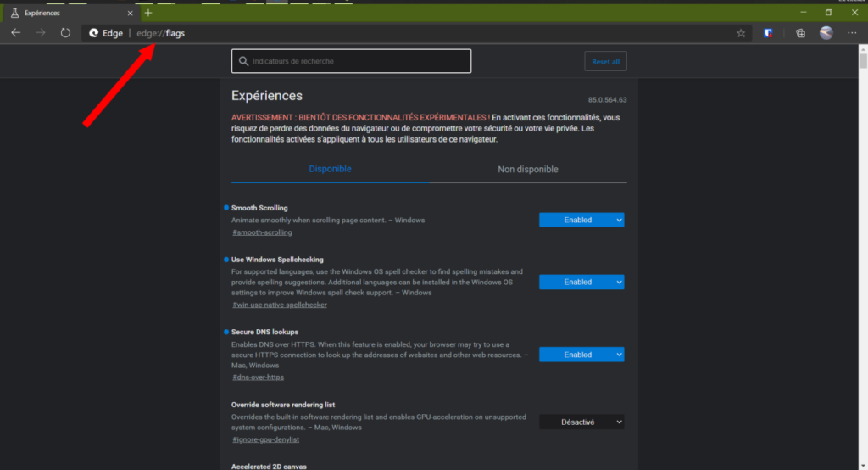Switch to the Non disponible tab

tap(527, 170)
